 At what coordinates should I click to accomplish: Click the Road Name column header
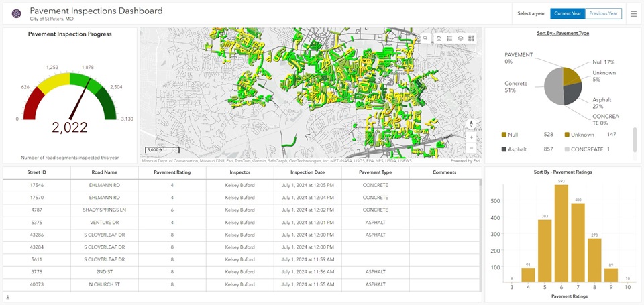105,172
